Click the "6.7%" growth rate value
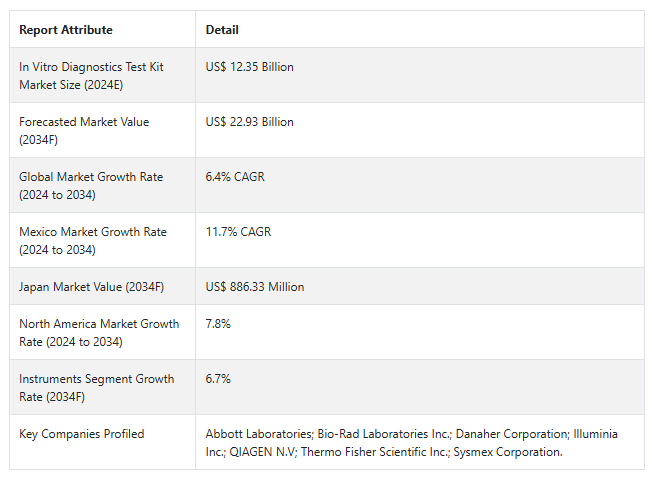This screenshot has width=652, height=477. [219, 379]
